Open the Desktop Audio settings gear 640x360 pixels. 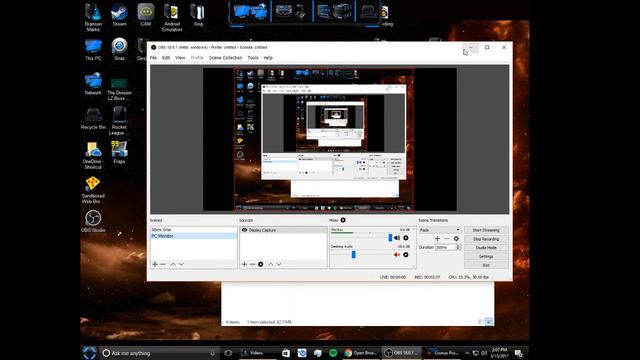pyautogui.click(x=406, y=255)
